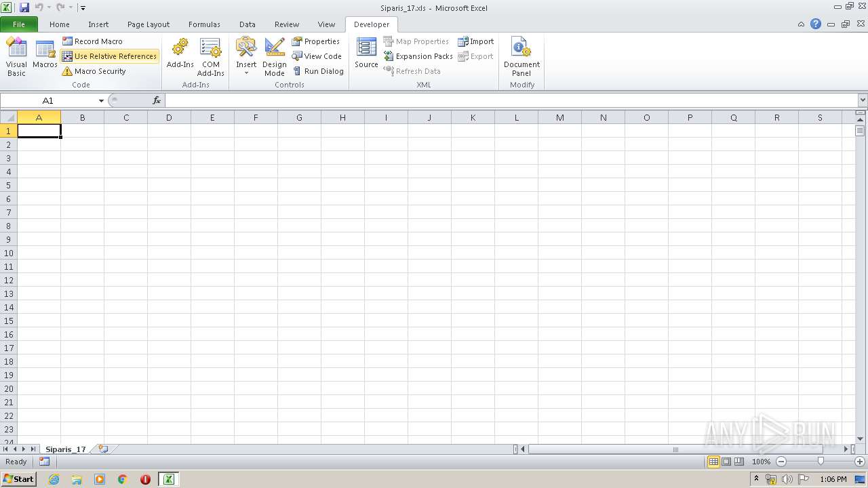
Task: Open the Visual Basic editor
Action: (x=16, y=57)
